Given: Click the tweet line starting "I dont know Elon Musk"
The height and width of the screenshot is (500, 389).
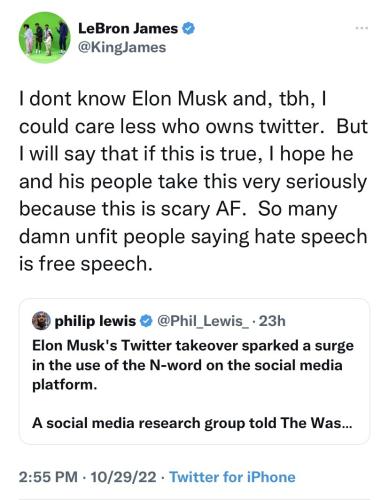Looking at the screenshot, I should 172,99.
